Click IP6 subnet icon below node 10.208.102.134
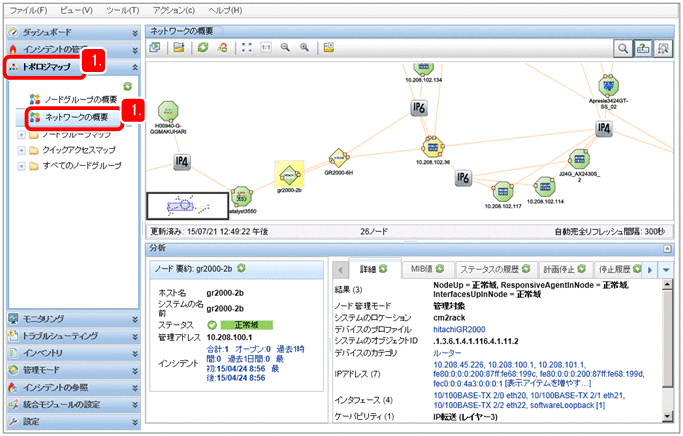683x436 pixels. pos(419,108)
